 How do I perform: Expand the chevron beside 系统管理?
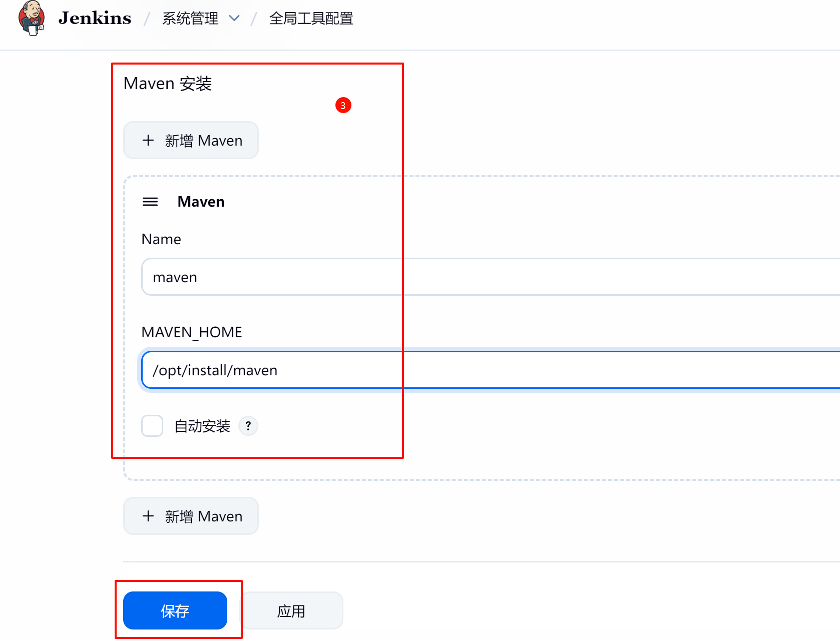(x=234, y=19)
